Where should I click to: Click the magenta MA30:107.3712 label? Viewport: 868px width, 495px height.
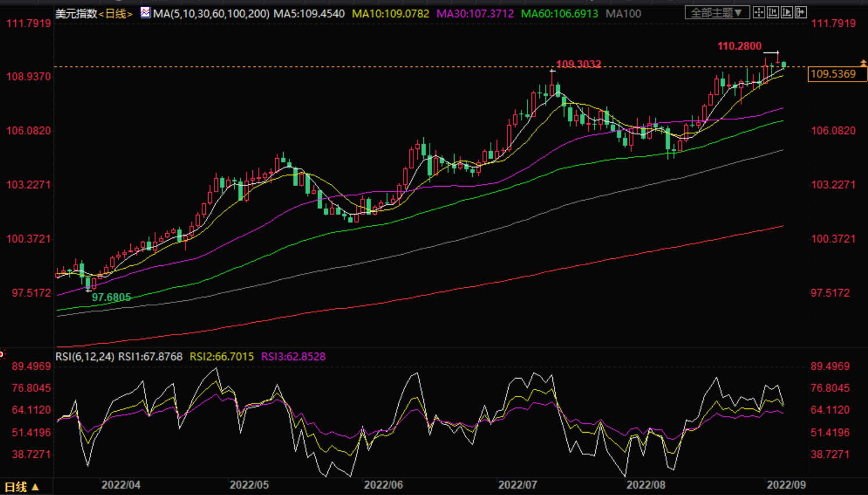475,13
